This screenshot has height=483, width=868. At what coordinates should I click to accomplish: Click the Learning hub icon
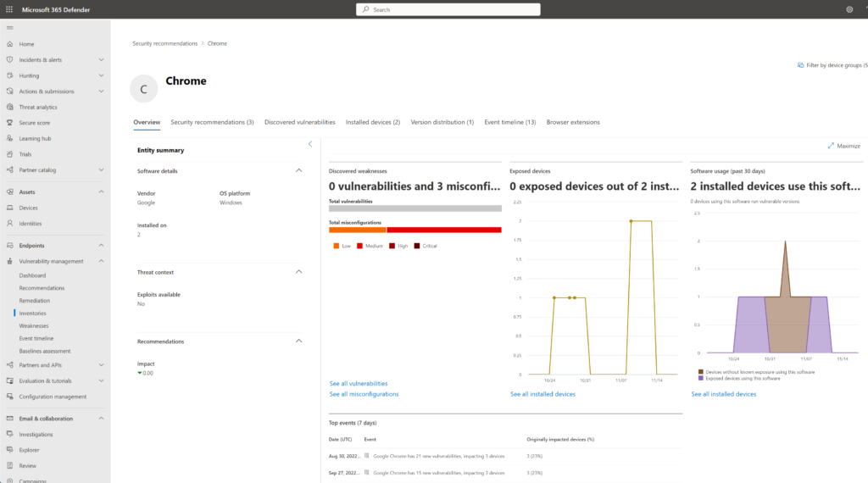[x=9, y=138]
